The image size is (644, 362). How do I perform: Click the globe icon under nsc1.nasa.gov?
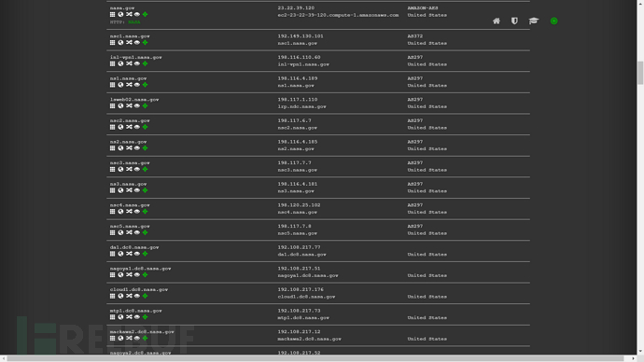(x=120, y=43)
